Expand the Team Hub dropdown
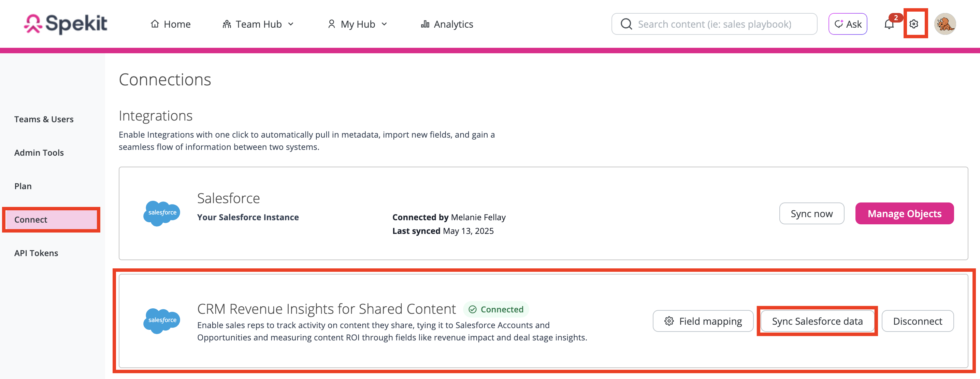 click(x=258, y=24)
